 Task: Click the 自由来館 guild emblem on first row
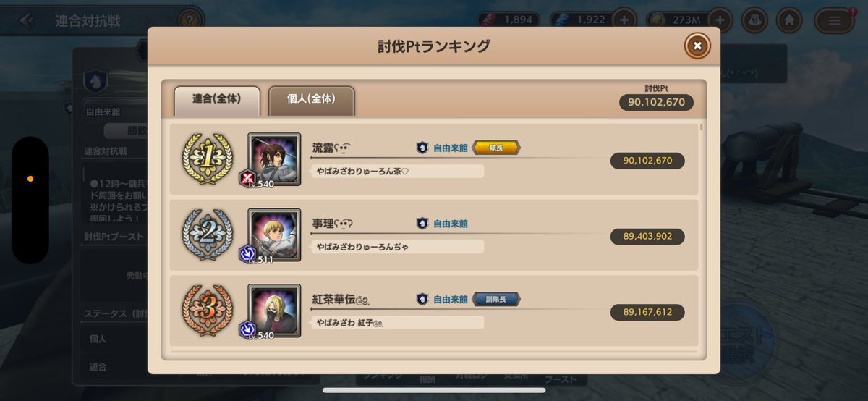[x=422, y=148]
